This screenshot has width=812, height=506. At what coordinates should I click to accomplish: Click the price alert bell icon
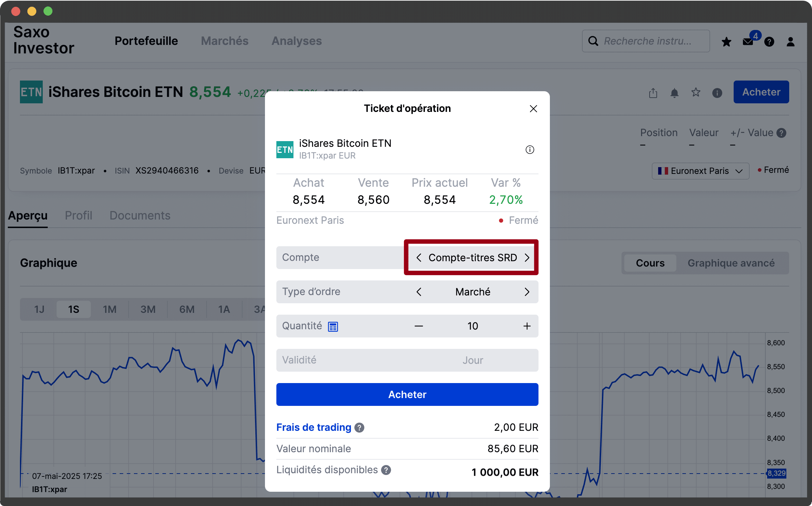[x=674, y=93]
